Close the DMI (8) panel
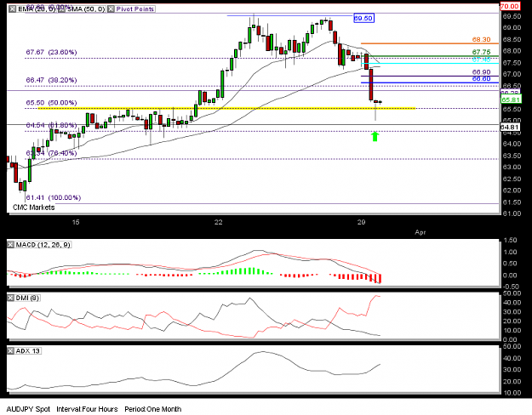The height and width of the screenshot is (415, 532). 11,298
